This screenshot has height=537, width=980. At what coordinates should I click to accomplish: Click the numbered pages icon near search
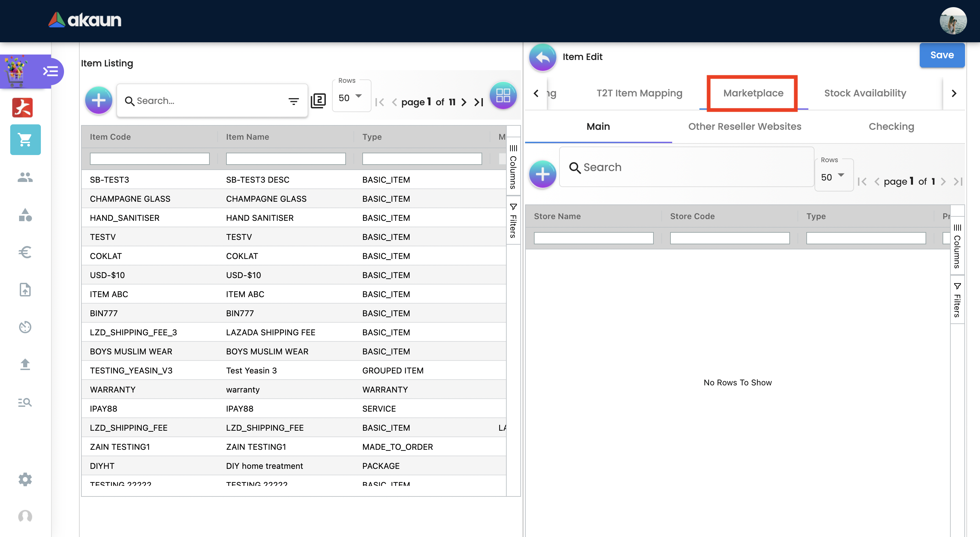[x=318, y=101]
